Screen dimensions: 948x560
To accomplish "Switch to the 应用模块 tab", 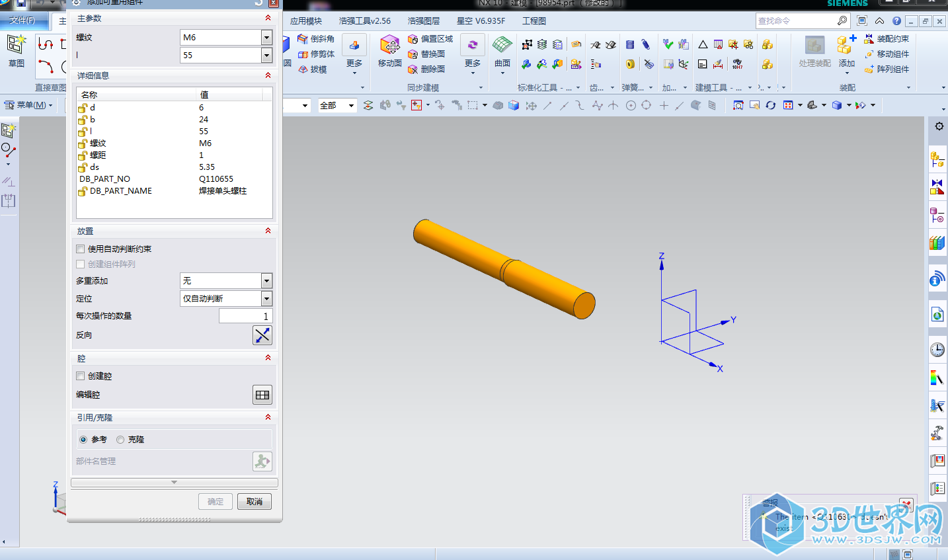I will click(306, 21).
